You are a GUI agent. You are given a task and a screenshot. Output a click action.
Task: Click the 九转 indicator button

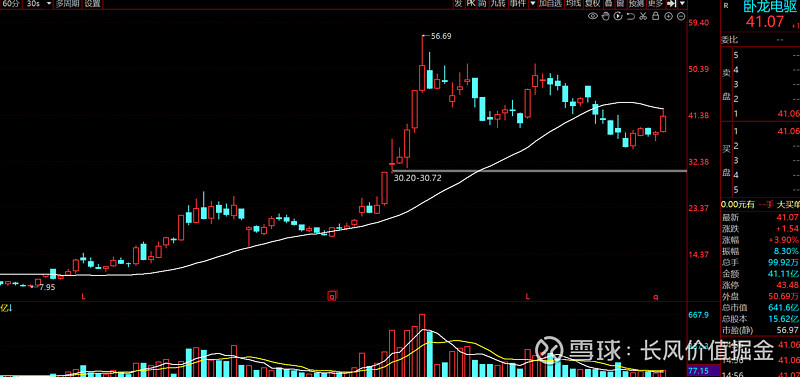497,4
